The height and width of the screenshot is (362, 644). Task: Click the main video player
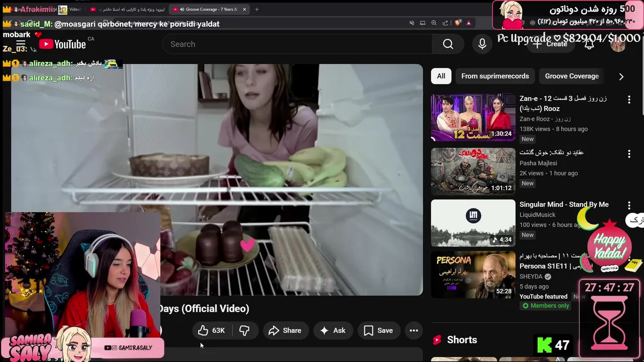coord(217,179)
